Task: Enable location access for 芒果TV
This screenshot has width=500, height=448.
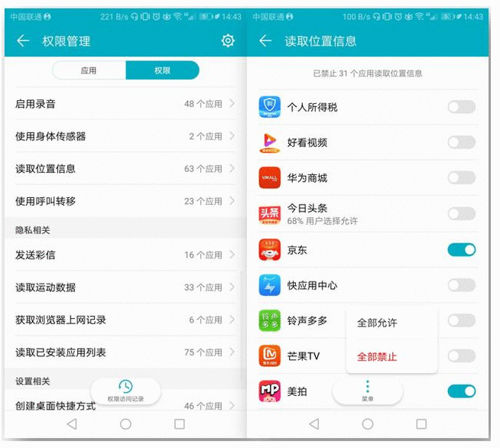Action: pos(462,355)
